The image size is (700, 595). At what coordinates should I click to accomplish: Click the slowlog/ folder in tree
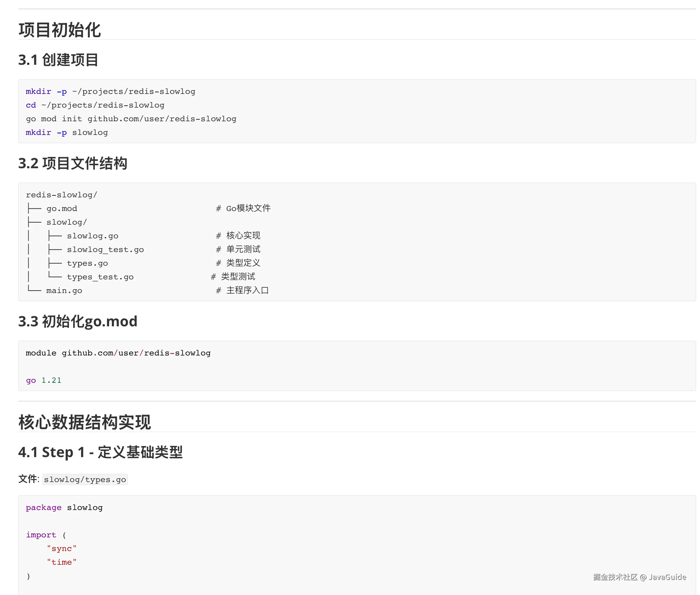[x=67, y=222]
